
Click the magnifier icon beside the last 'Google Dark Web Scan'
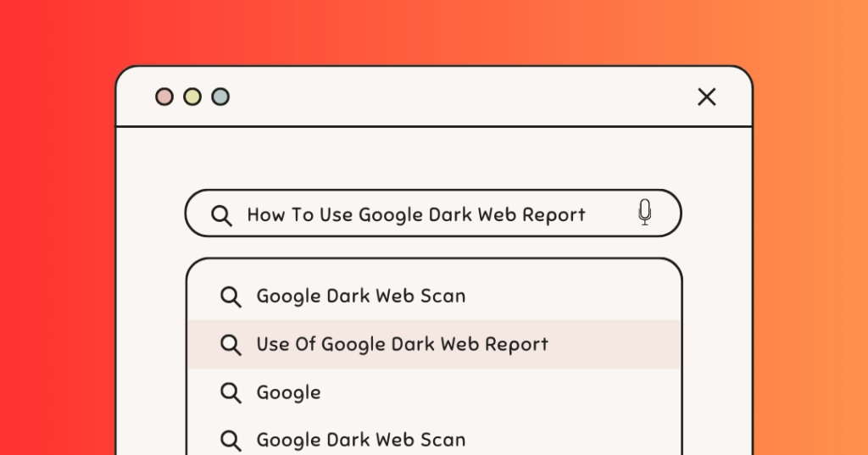pos(231,441)
